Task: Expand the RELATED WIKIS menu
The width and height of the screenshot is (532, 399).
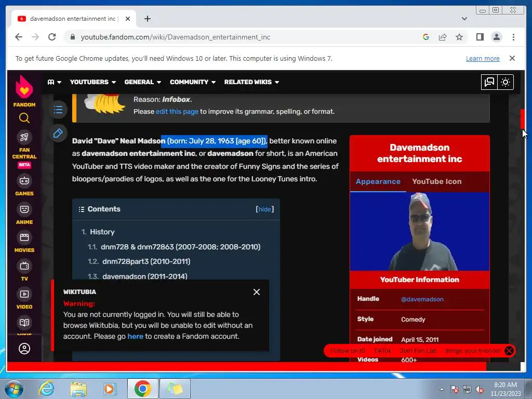Action: click(x=251, y=82)
